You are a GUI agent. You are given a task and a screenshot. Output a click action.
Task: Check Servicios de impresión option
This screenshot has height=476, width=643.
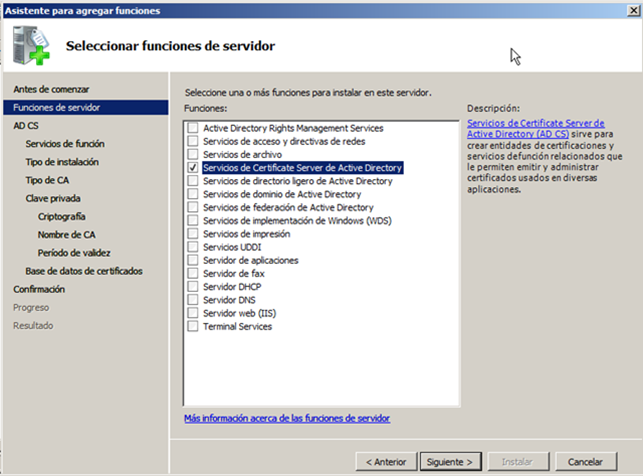coord(193,234)
